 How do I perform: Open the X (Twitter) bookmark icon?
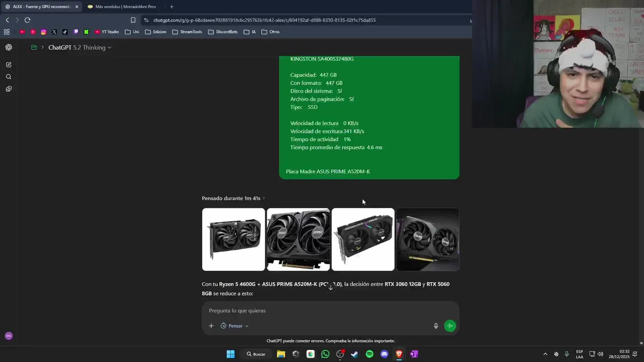point(54,32)
